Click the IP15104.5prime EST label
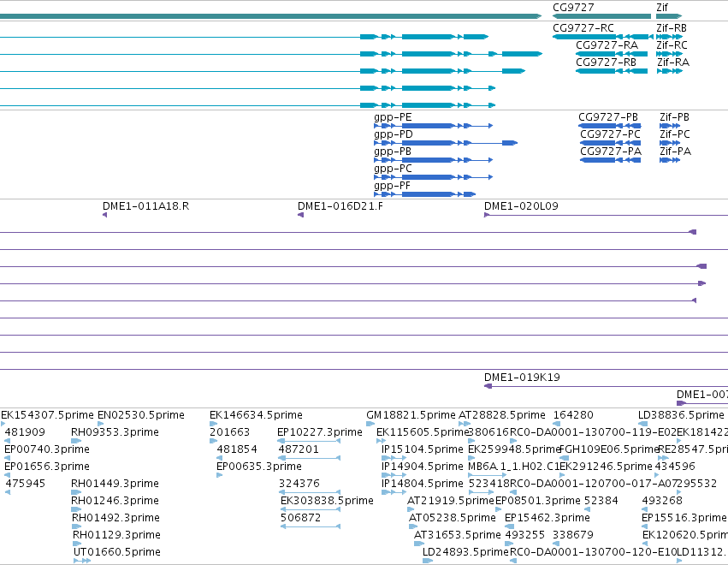 click(422, 449)
